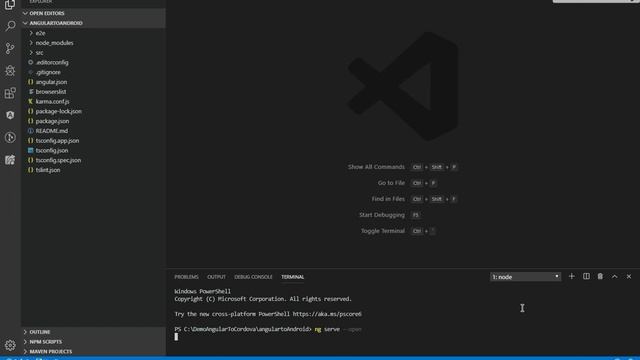Maximize the panel with up chevron

[x=614, y=277]
